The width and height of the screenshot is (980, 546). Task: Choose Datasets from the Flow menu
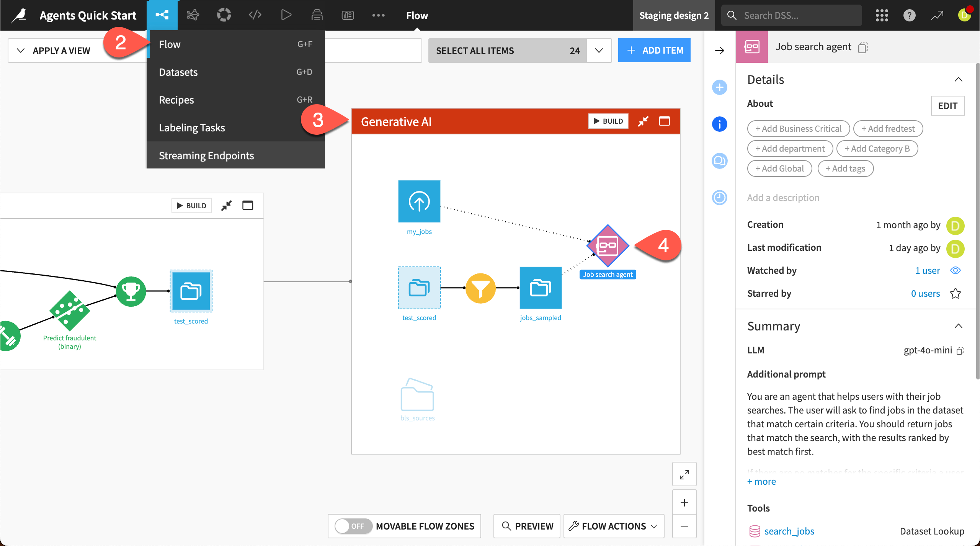178,72
